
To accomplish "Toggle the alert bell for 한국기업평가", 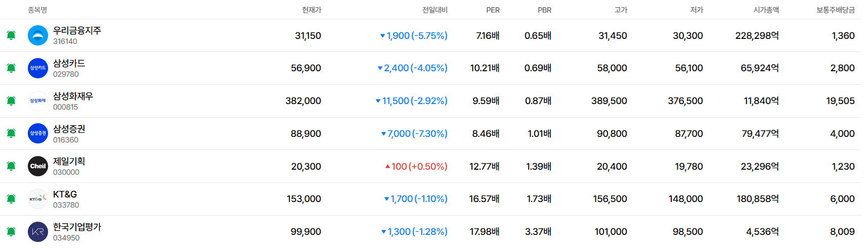I will point(11,232).
